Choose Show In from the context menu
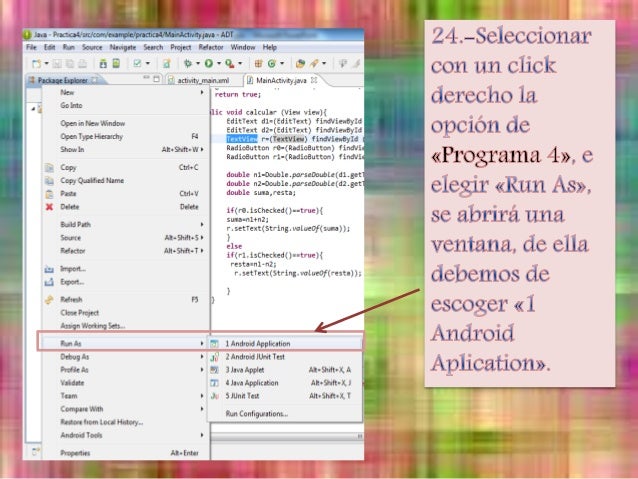This screenshot has height=479, width=638. coord(126,149)
